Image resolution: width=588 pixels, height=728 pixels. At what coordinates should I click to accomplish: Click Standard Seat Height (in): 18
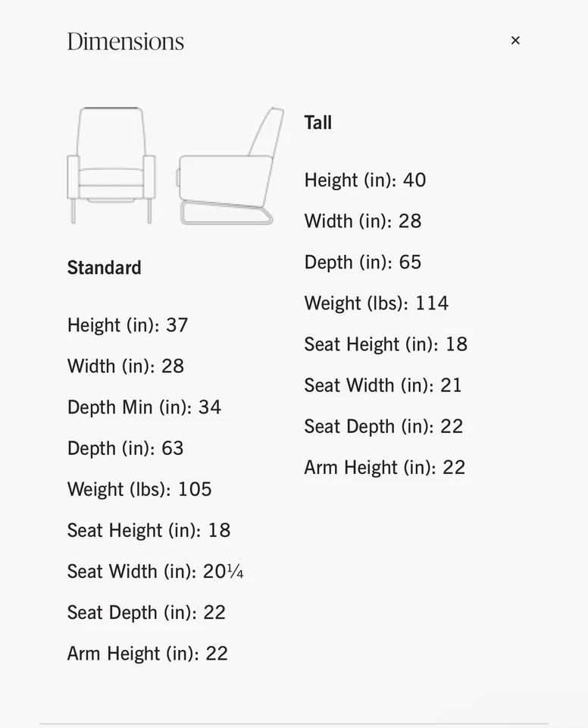tap(149, 530)
